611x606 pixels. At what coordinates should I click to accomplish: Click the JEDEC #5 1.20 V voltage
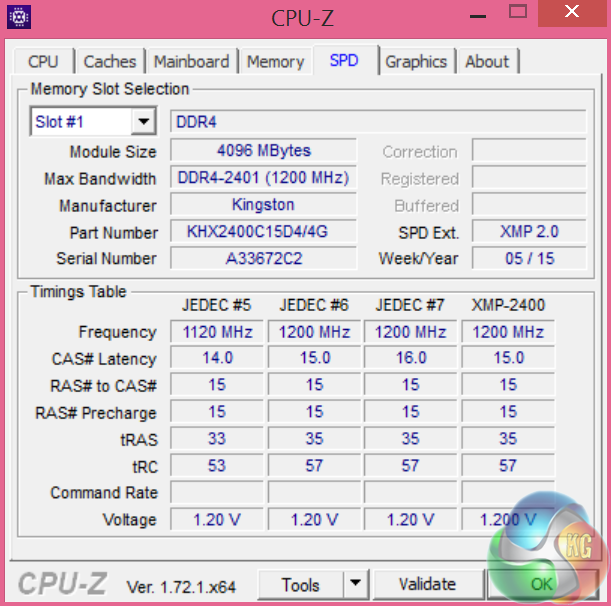click(217, 519)
